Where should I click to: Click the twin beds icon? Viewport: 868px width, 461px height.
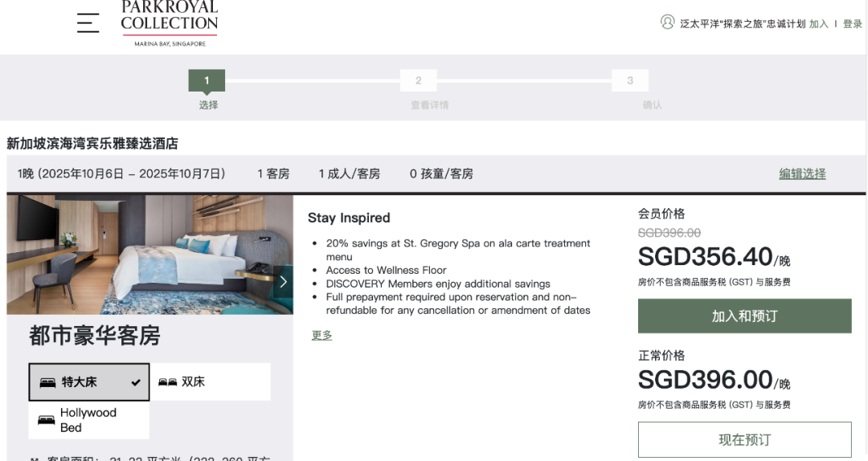(x=168, y=381)
